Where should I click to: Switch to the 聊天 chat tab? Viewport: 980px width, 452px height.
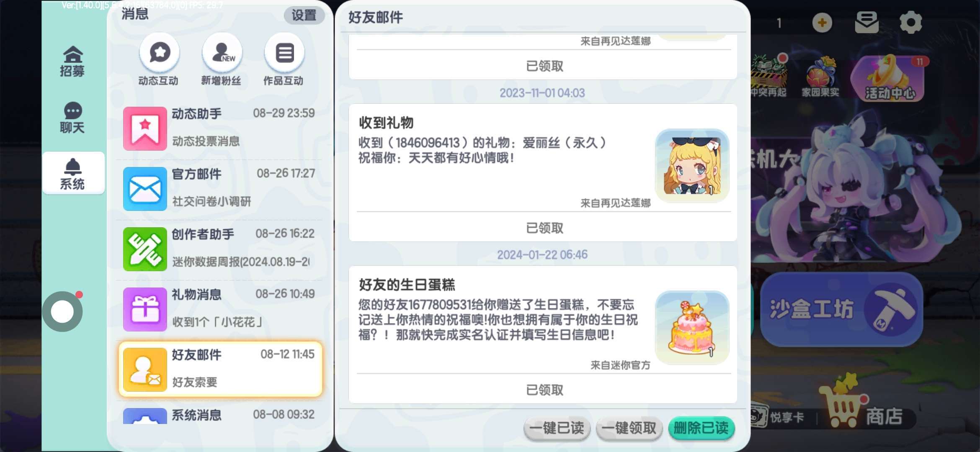point(72,118)
